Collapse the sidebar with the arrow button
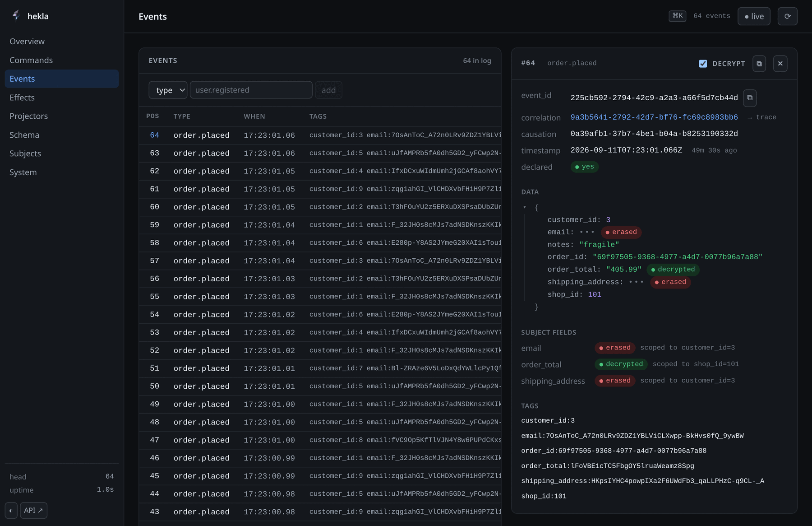 coord(11,511)
